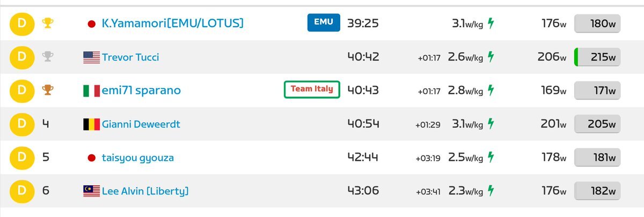Viewport: 644px width, 217px height.
Task: Click the US flag beside Trevor Tucci
Action: [91, 57]
